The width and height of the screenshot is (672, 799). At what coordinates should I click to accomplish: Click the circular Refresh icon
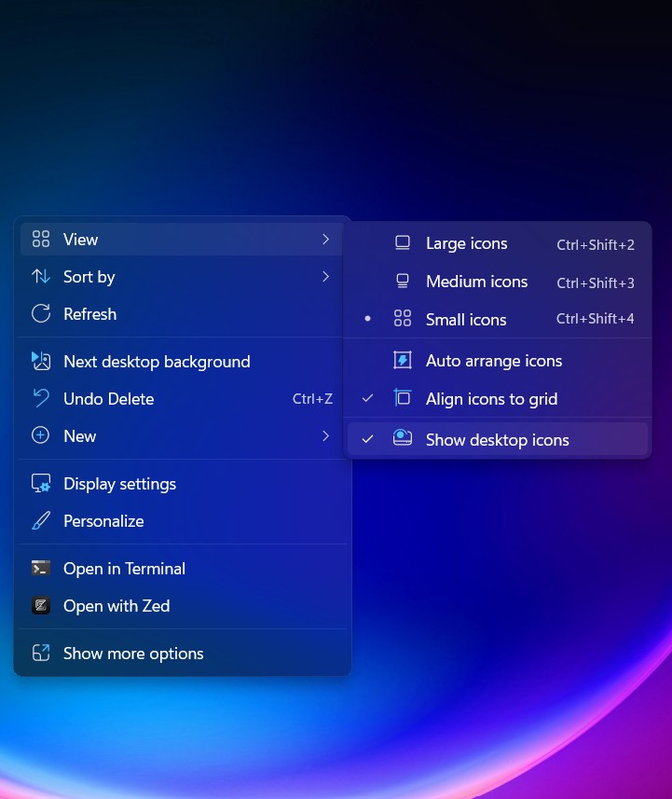coord(41,313)
